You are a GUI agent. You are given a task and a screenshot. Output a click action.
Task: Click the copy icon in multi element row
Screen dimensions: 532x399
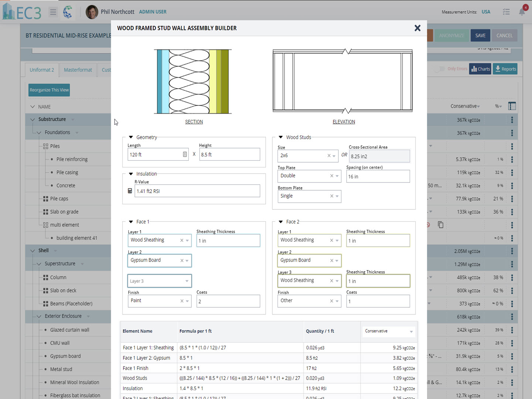pyautogui.click(x=440, y=225)
